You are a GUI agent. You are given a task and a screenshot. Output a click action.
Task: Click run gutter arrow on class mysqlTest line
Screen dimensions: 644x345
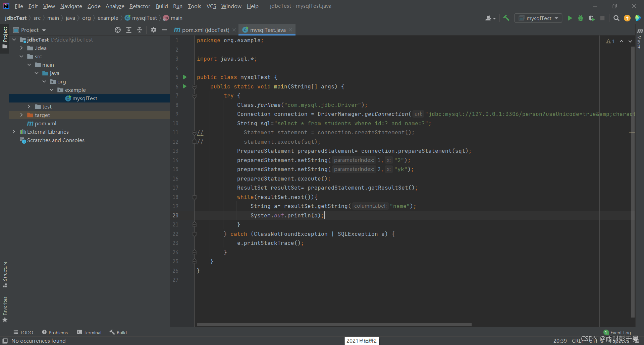(x=184, y=77)
